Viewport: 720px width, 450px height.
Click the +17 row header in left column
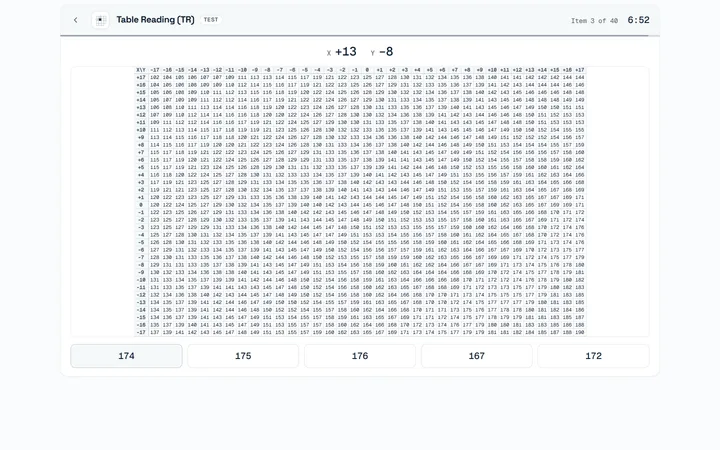click(x=141, y=78)
